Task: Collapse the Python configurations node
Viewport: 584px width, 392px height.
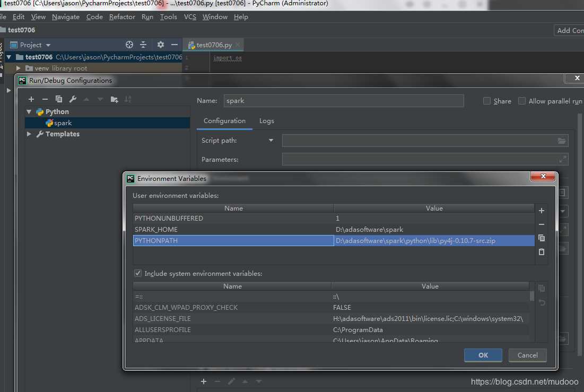Action: [29, 112]
